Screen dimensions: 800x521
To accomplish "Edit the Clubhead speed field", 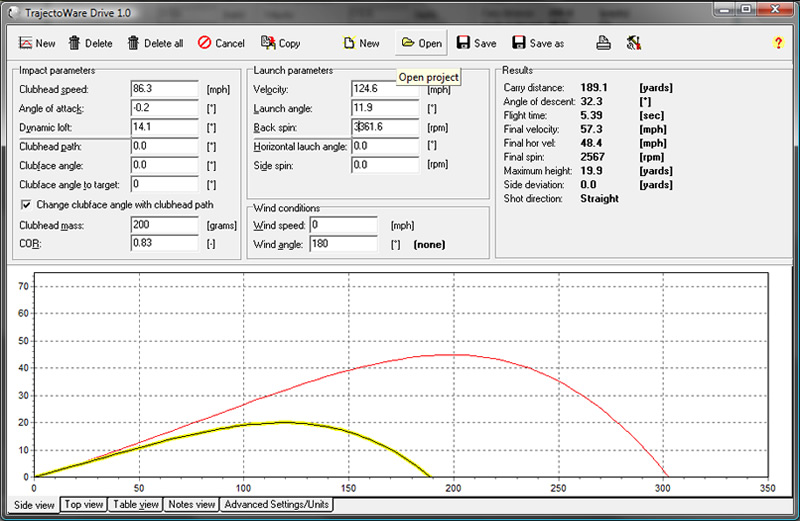I will tap(164, 89).
